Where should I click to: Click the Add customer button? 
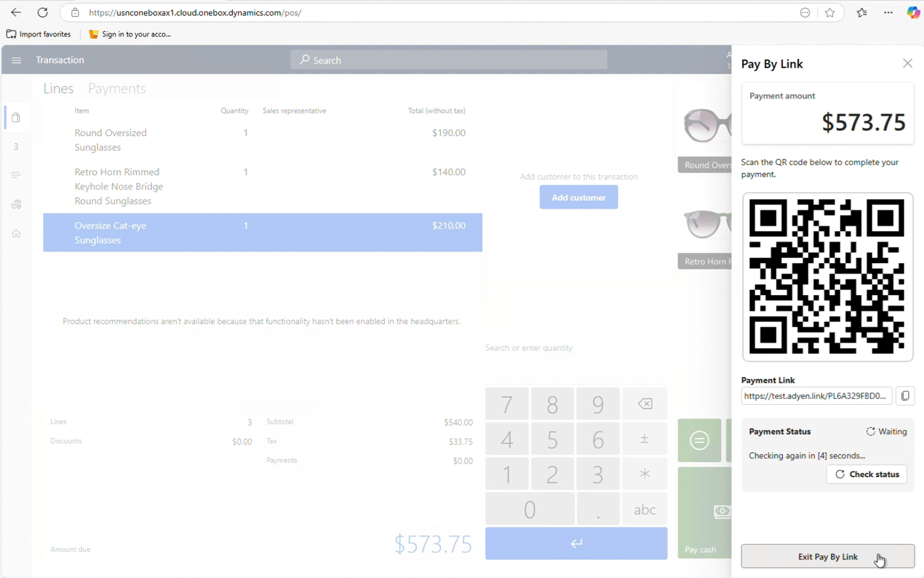pos(578,197)
